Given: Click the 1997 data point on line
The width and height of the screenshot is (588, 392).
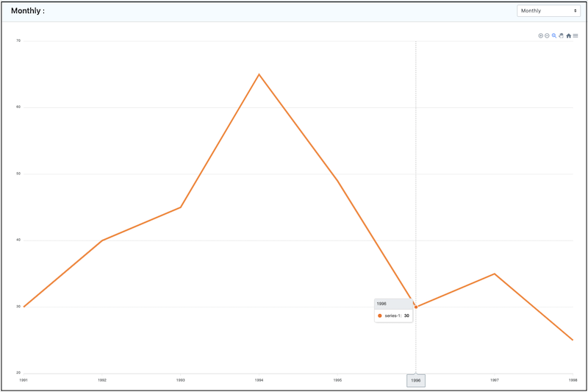Looking at the screenshot, I should [494, 274].
